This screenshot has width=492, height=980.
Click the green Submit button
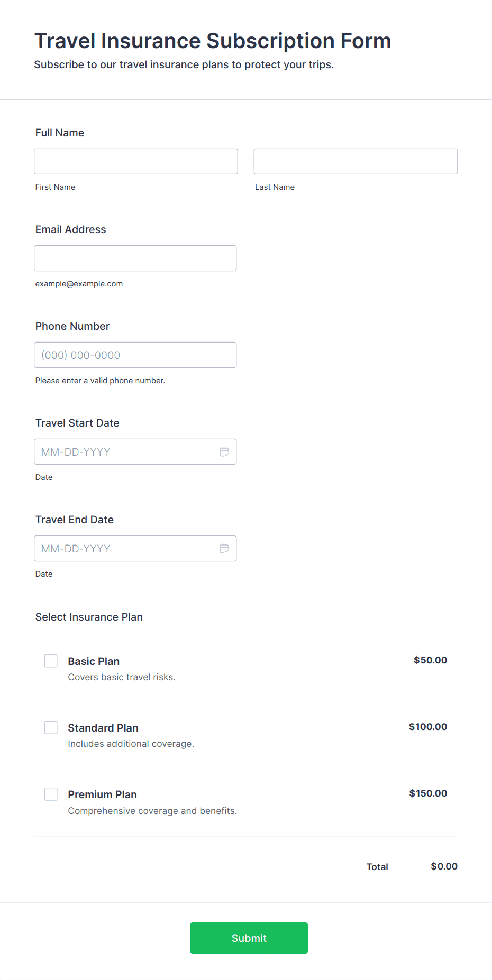point(249,938)
